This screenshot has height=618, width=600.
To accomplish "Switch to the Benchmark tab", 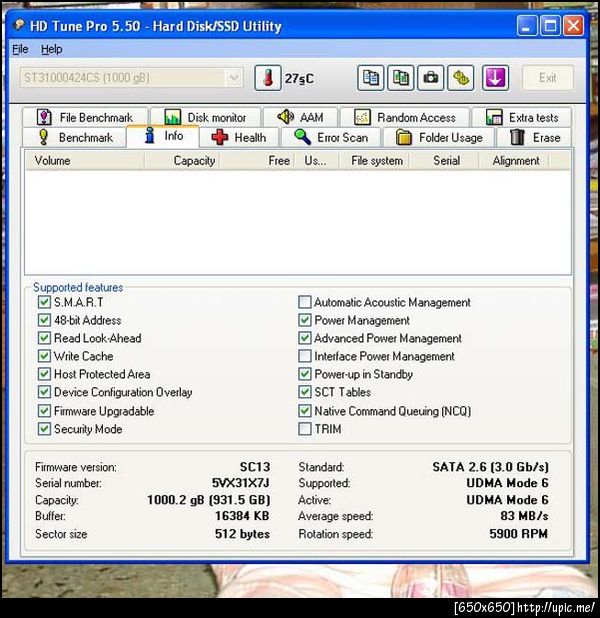I will coord(75,138).
